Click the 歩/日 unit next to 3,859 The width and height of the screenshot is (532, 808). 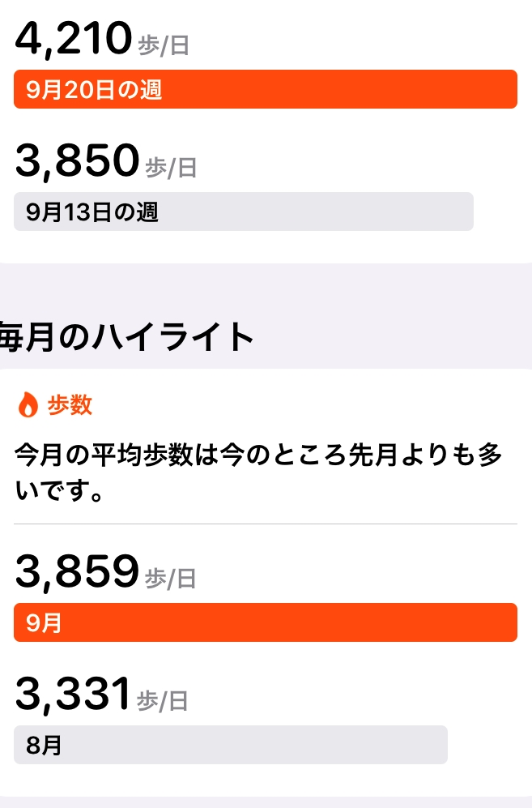point(171,579)
